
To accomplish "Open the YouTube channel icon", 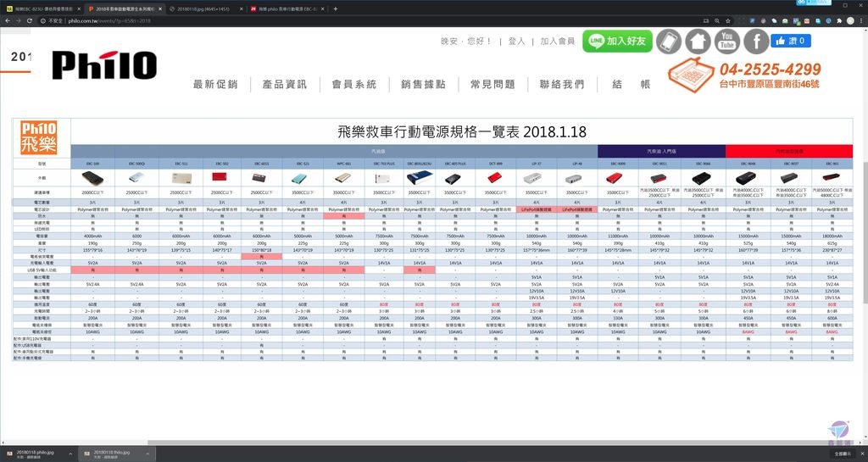I will (x=726, y=42).
